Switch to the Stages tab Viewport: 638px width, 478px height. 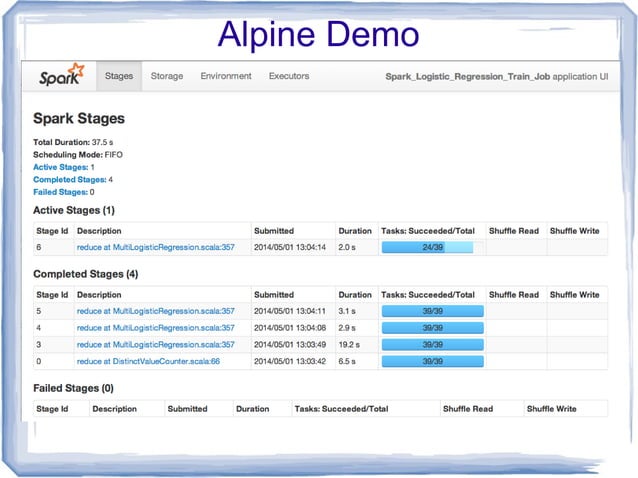(119, 76)
